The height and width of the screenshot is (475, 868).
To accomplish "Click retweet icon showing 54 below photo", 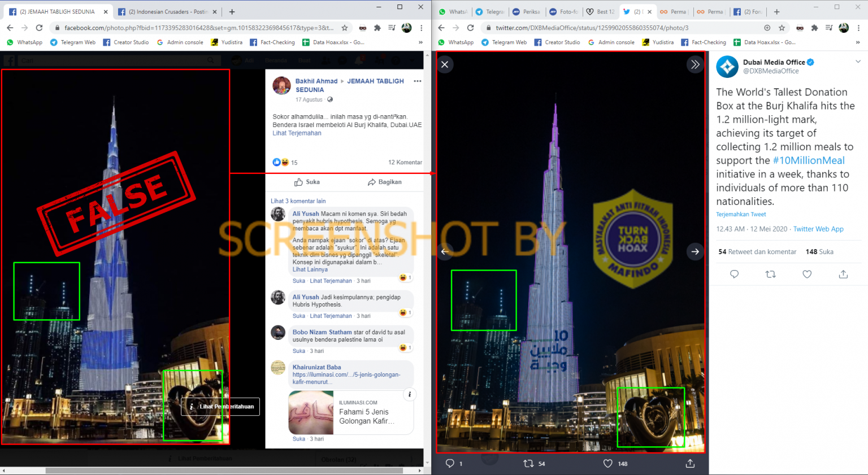I will [528, 463].
